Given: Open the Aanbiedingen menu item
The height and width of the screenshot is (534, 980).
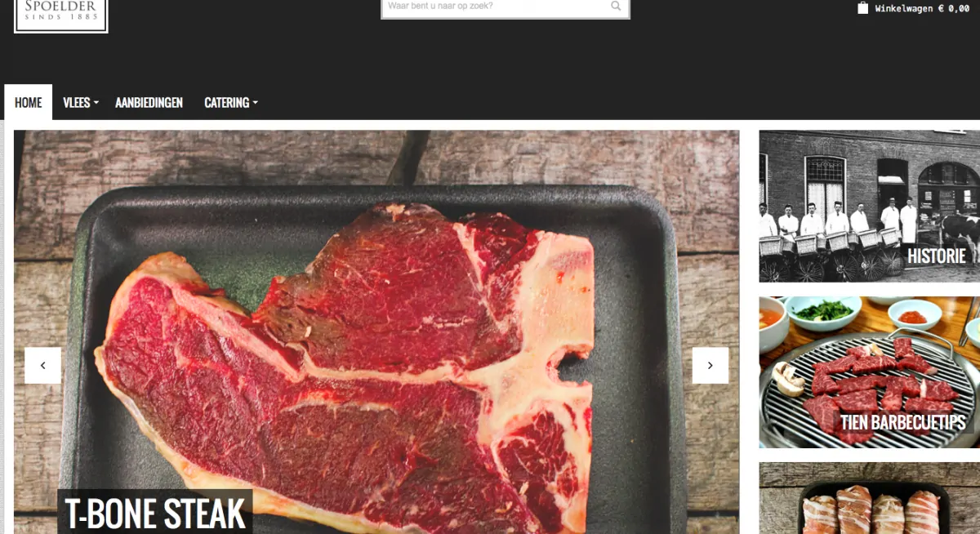Looking at the screenshot, I should pos(149,103).
